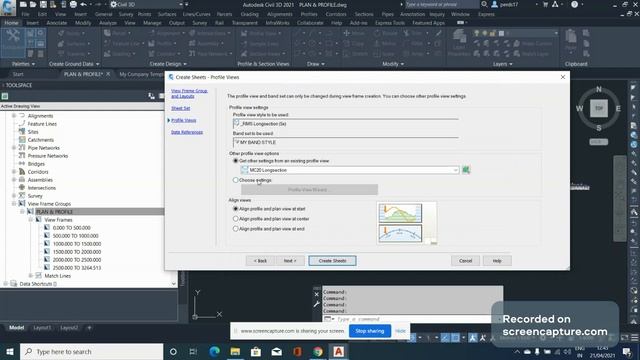Click the File Explorer icon in taskbar
The image size is (640, 360).
235,351
